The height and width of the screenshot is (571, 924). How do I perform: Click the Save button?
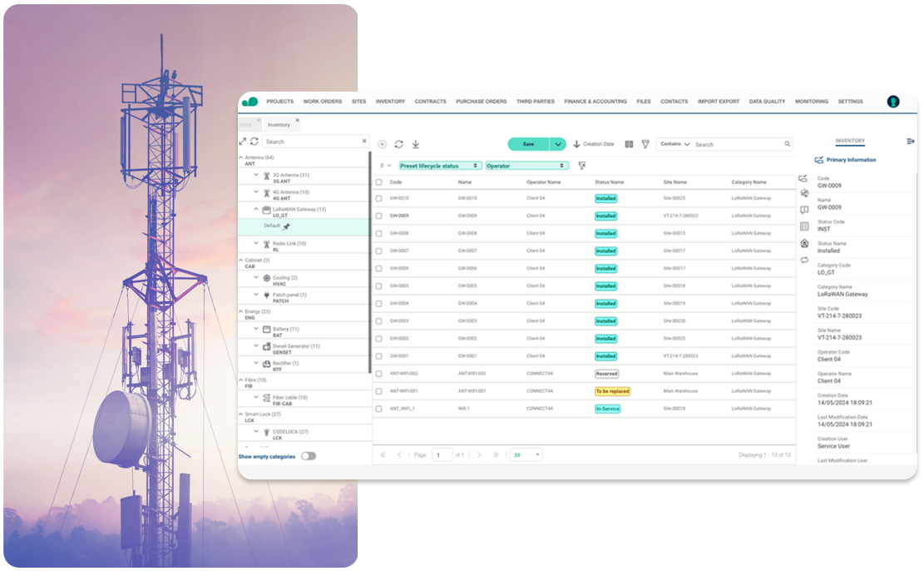tap(528, 144)
